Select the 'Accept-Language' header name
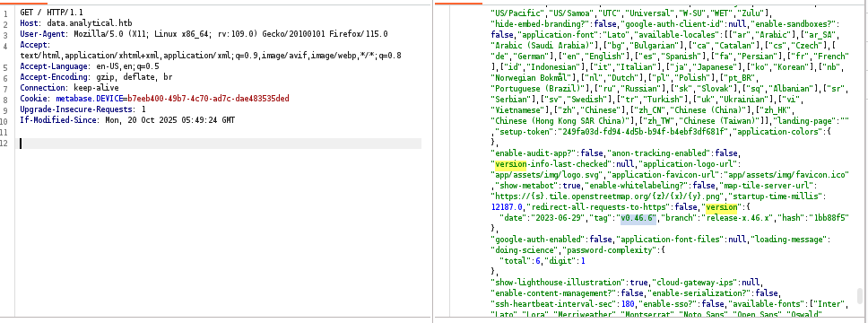Image resolution: width=868 pixels, height=323 pixels. pos(53,65)
